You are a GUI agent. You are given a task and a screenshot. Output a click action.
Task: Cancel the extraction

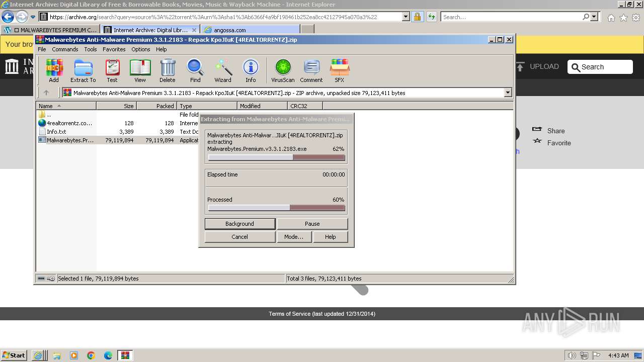point(240,237)
